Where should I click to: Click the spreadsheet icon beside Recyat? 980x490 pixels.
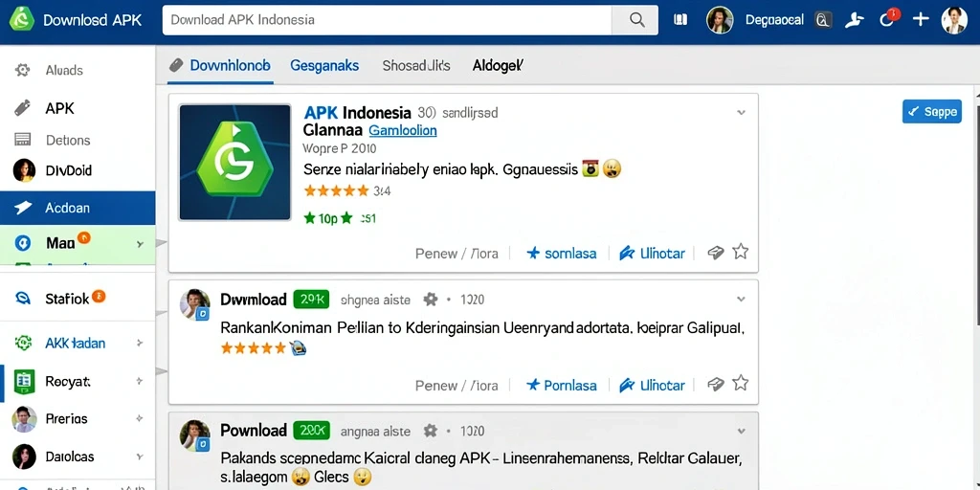[x=24, y=381]
